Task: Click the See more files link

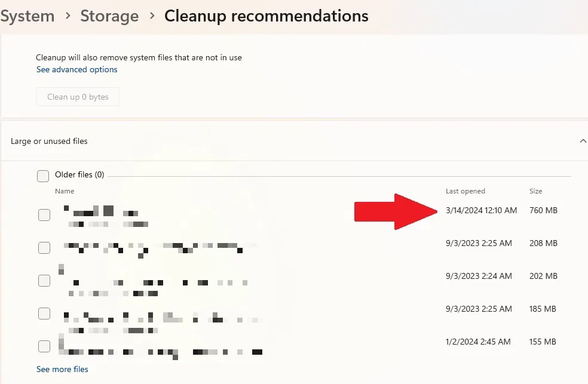Action: coord(62,370)
